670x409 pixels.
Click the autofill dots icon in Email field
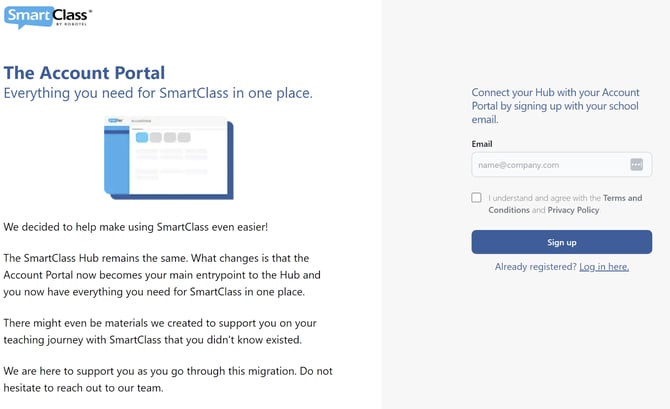coord(637,165)
